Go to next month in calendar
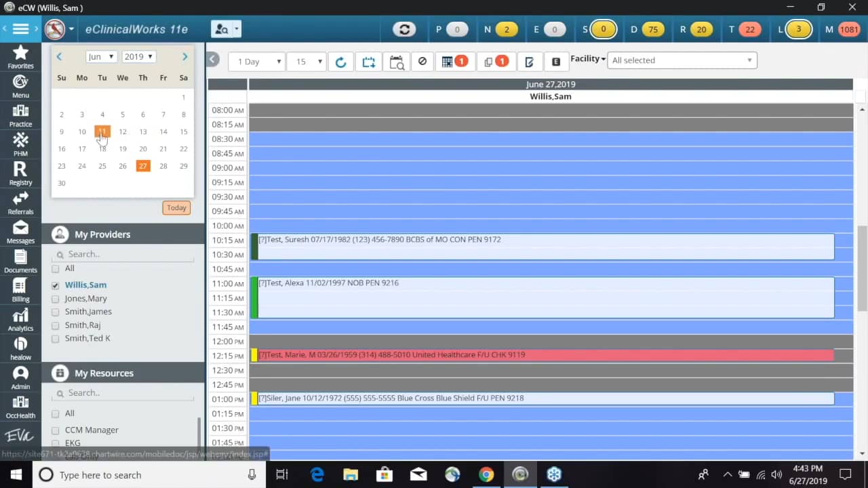The image size is (868, 488). (x=184, y=57)
